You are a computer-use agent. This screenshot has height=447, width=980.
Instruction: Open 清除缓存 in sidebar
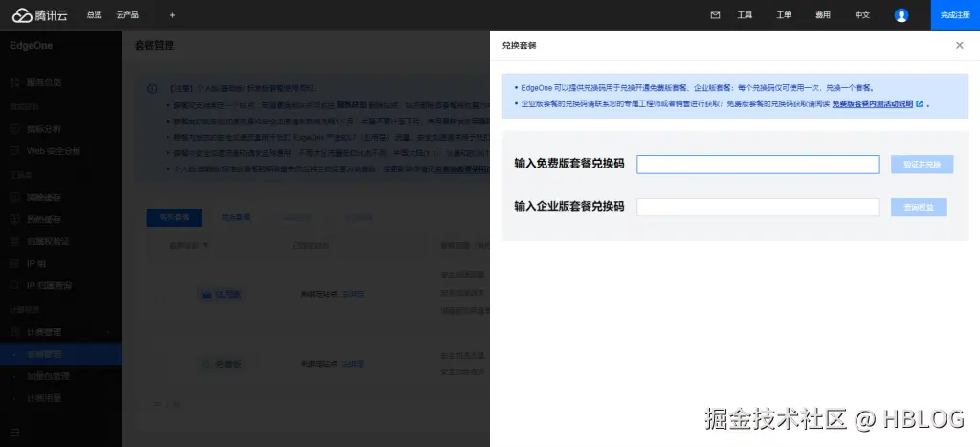(x=43, y=197)
